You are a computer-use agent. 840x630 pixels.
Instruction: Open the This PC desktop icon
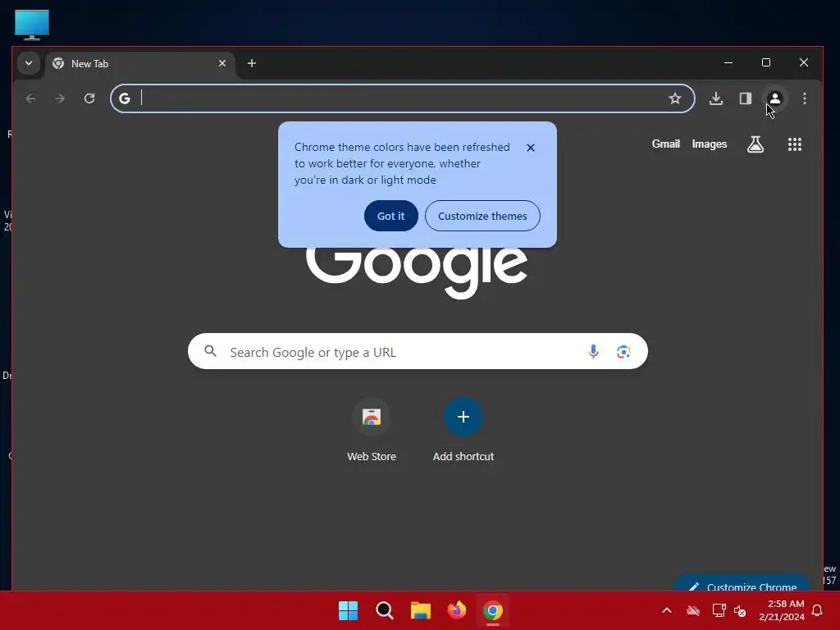coord(32,25)
